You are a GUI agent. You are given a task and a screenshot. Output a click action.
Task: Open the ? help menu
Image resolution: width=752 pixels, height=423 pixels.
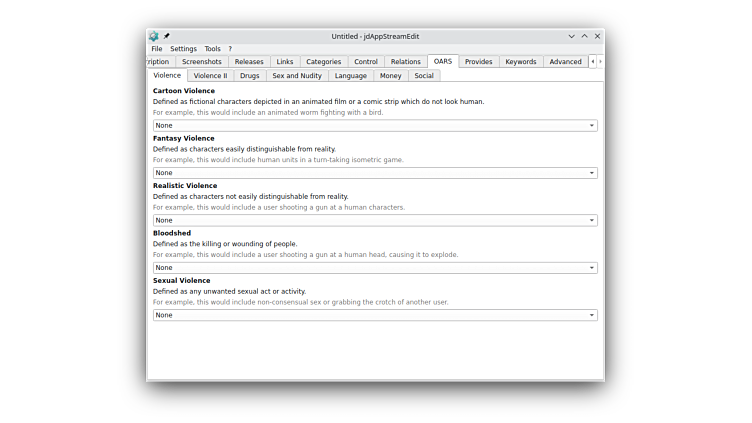230,49
